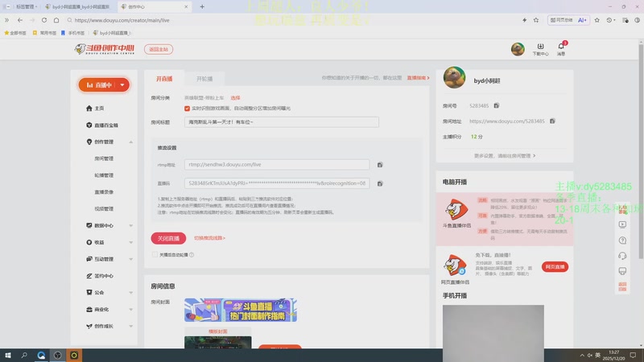Open the 热门封面制作指南 banner
644x362 pixels.
[x=241, y=310]
